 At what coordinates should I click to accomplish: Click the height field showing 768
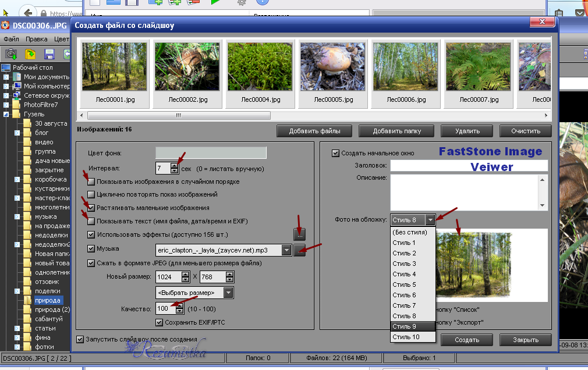[213, 277]
